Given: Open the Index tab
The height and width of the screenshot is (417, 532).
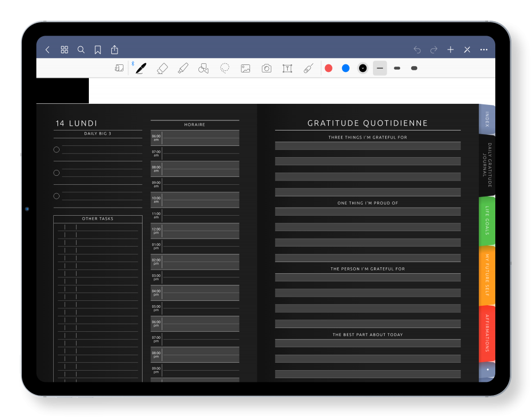Looking at the screenshot, I should click(x=487, y=119).
